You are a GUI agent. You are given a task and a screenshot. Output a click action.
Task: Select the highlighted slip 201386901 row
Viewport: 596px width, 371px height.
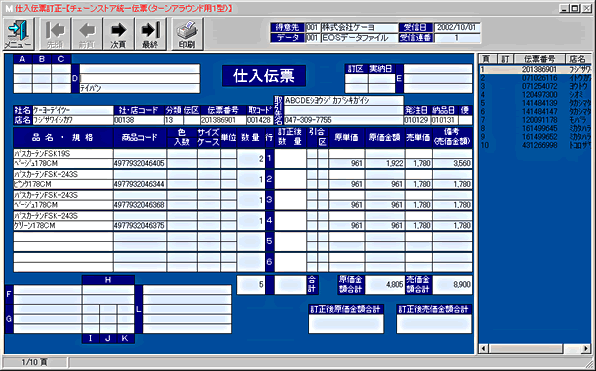click(535, 70)
